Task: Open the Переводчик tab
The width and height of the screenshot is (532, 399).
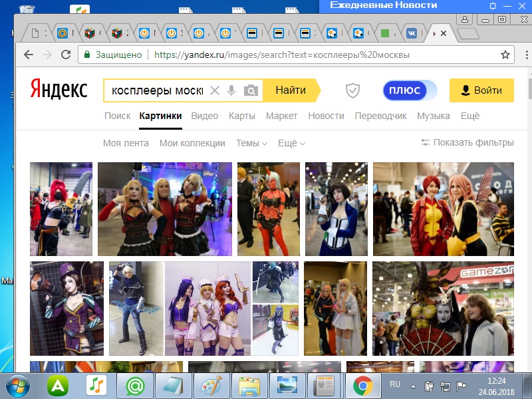Action: (x=380, y=116)
